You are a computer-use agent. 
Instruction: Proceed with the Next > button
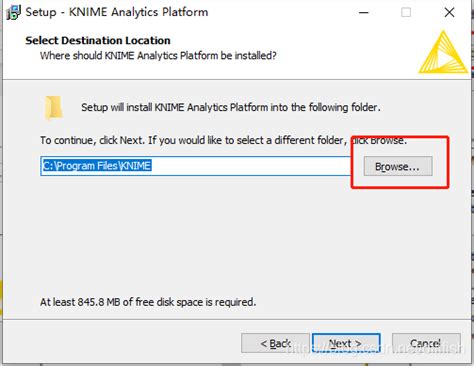pos(346,343)
